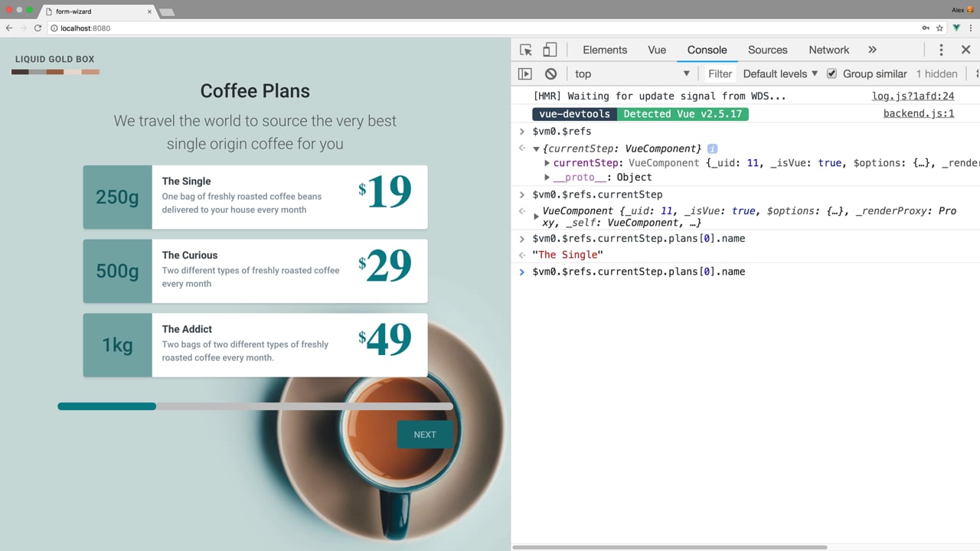Click the localhost:8080 address bar
Viewport: 980px width, 551px height.
482,28
